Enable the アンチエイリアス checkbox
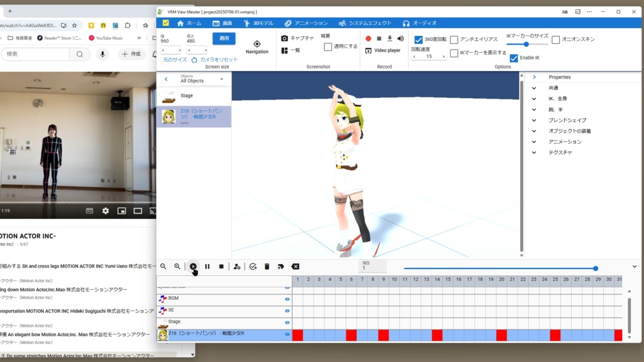Viewport: 644px width, 362px height. pyautogui.click(x=454, y=40)
